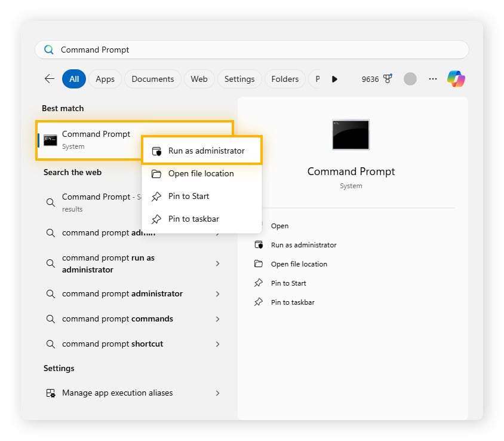Viewport: 504px width, 441px height.
Task: Expand the Manage app execution aliases chevron
Action: coord(217,393)
